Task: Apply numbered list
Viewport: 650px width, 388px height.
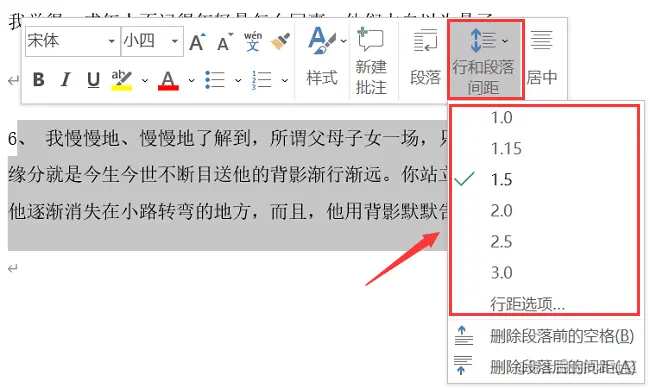Action: coord(261,80)
